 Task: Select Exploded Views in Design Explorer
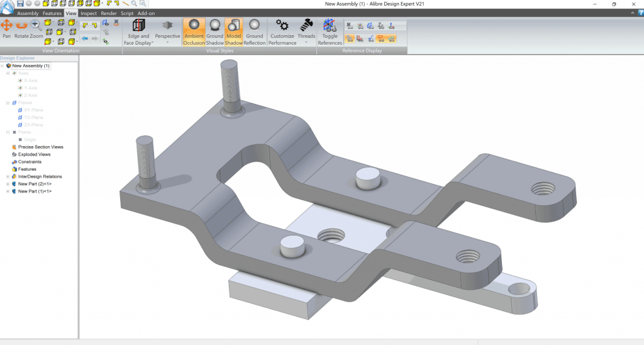point(34,154)
